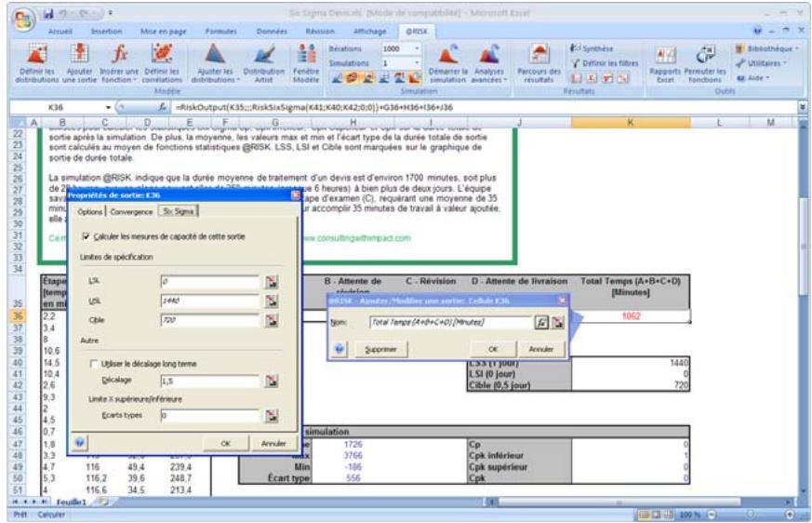This screenshot has height=523, width=812.
Task: Expand the formula bar
Action: tap(802, 107)
